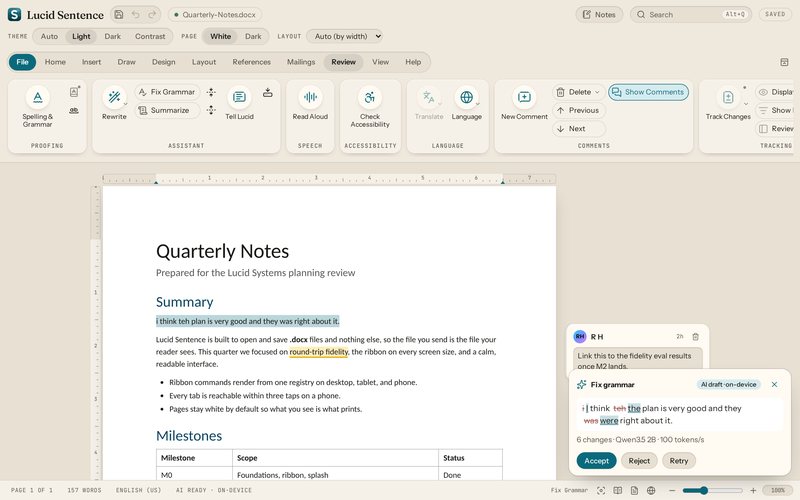The image size is (800, 500).
Task: Click the zoom out minus icon
Action: point(672,490)
